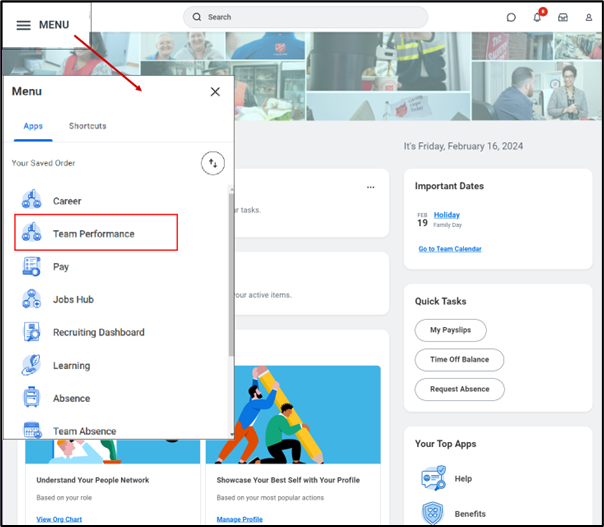Open Team Performance from the menu
This screenshot has width=604, height=527.
click(94, 234)
